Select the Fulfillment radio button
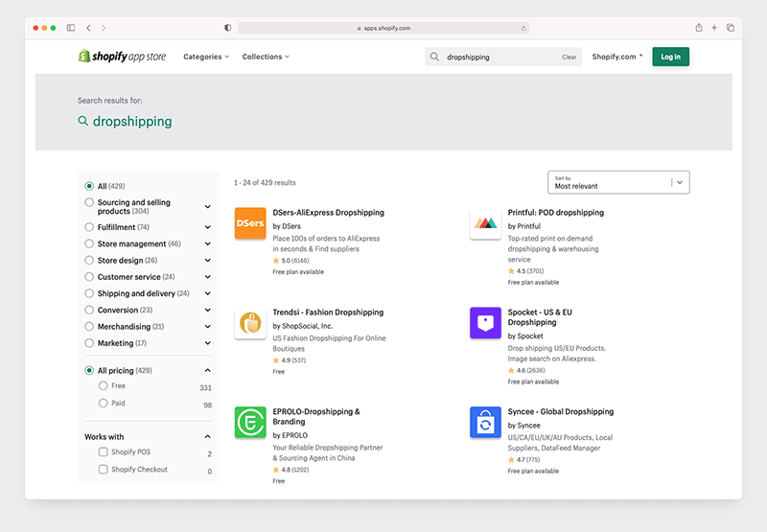767x532 pixels. point(89,227)
